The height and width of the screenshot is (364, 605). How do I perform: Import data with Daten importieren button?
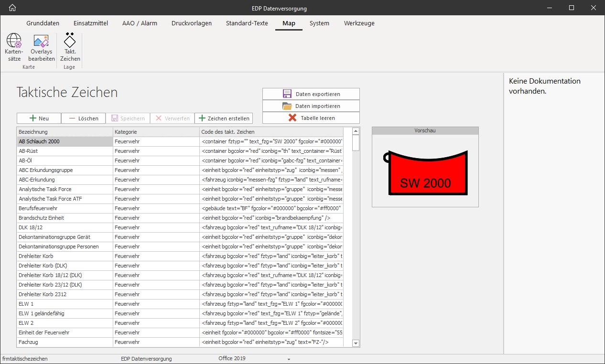[311, 106]
